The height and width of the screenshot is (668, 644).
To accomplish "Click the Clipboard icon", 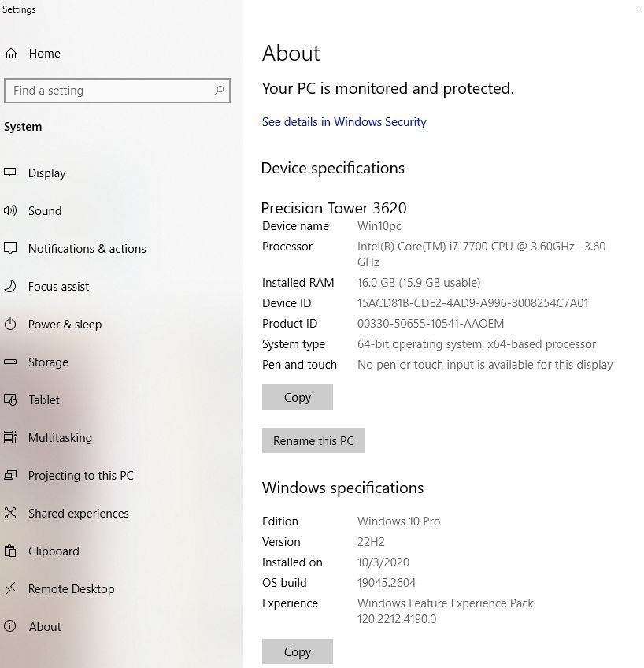I will [10, 551].
